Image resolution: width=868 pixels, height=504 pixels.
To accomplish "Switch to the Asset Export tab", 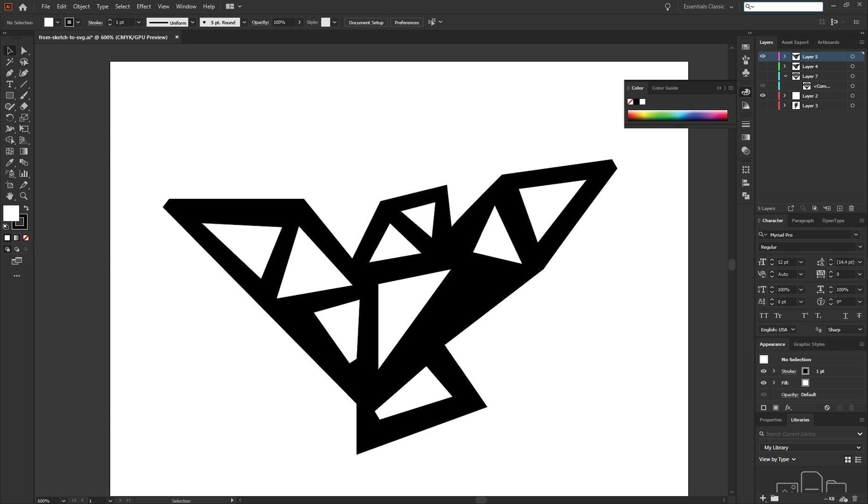I will point(795,42).
